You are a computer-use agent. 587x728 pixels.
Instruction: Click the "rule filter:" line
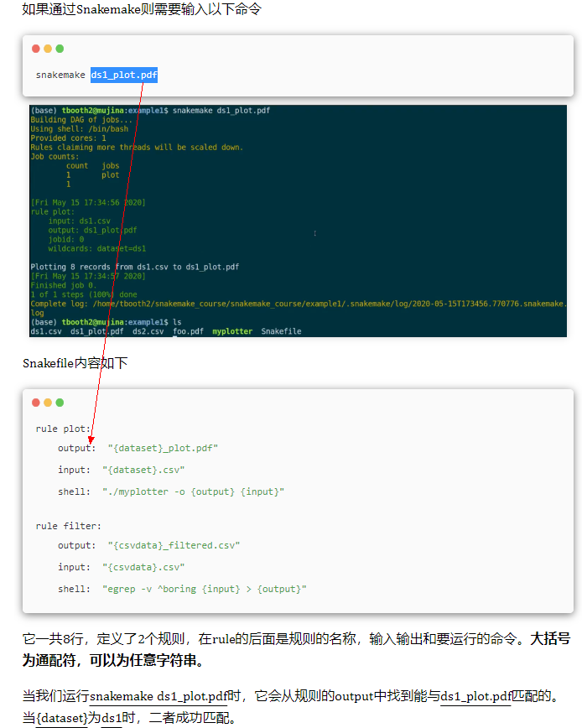tap(68, 526)
